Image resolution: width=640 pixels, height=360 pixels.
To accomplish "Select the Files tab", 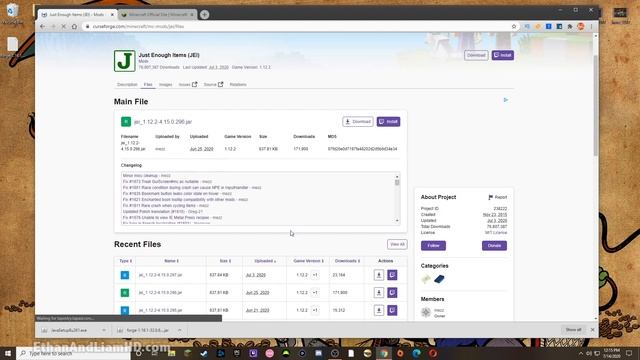I will (x=148, y=84).
